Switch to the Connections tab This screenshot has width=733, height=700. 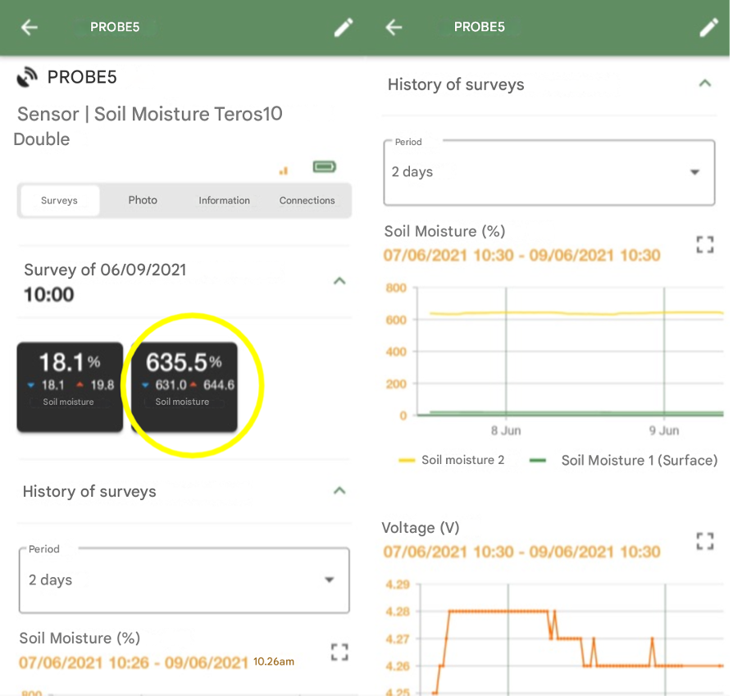[307, 201]
